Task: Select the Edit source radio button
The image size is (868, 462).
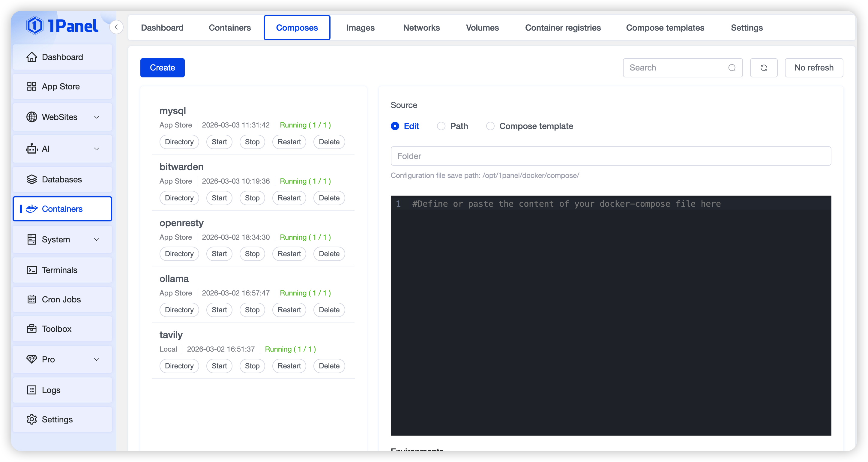Action: [395, 126]
